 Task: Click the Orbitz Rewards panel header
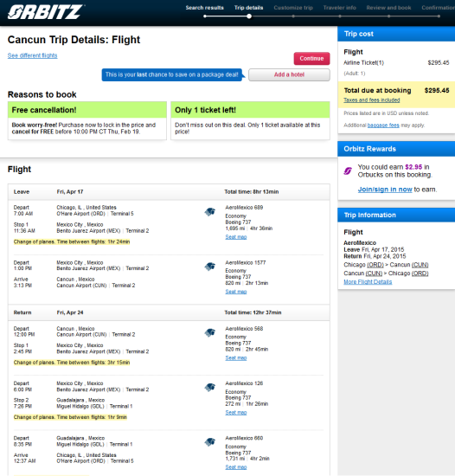tap(396, 149)
